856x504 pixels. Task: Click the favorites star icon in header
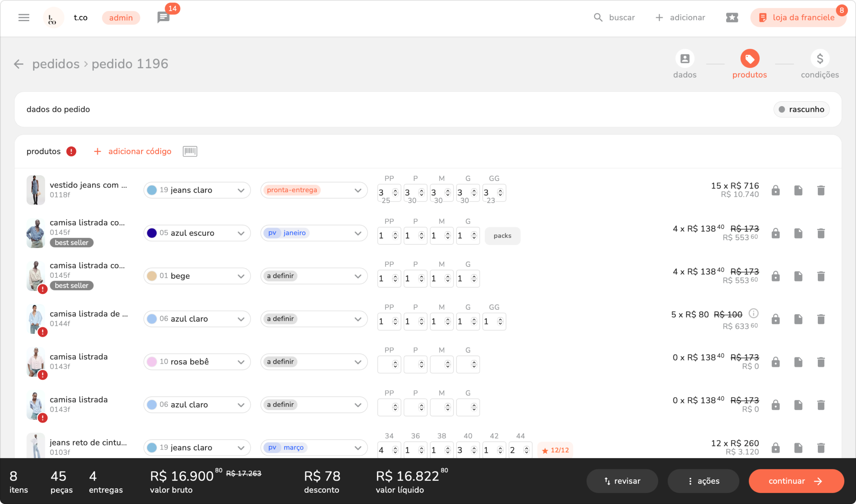click(x=732, y=17)
